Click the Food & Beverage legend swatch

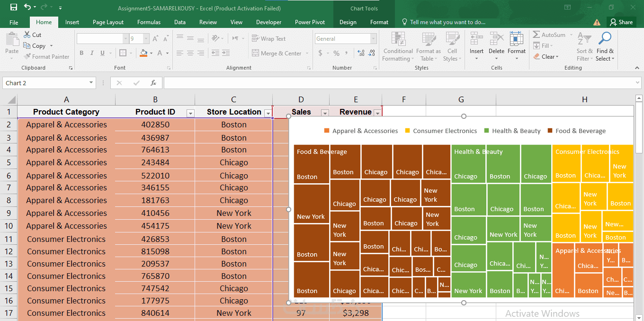(x=550, y=131)
